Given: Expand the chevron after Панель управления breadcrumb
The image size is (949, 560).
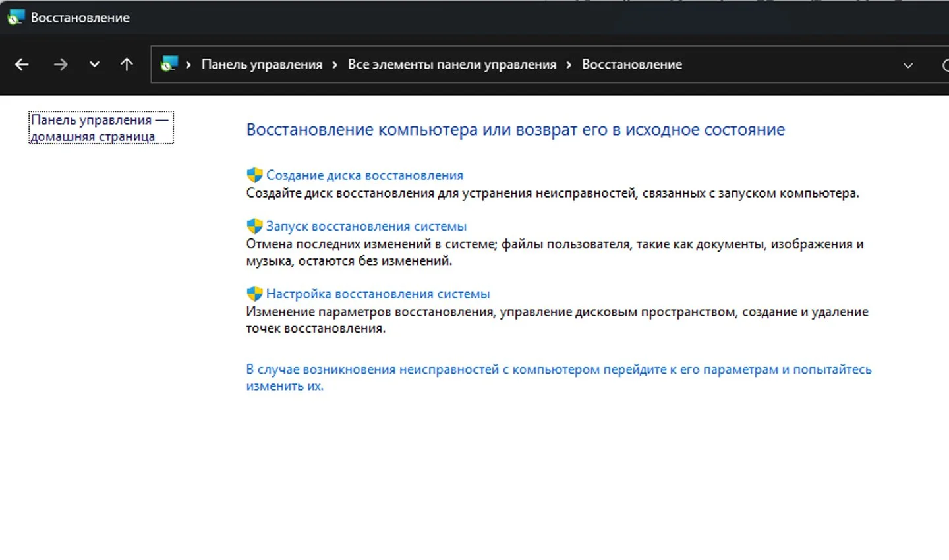Looking at the screenshot, I should pyautogui.click(x=335, y=65).
